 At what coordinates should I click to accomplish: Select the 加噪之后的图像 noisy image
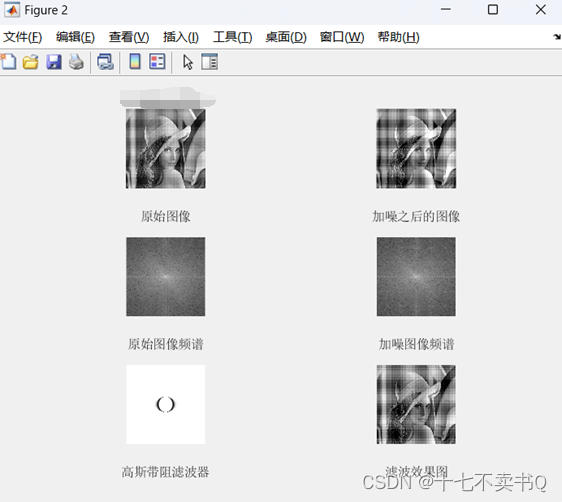(416, 148)
